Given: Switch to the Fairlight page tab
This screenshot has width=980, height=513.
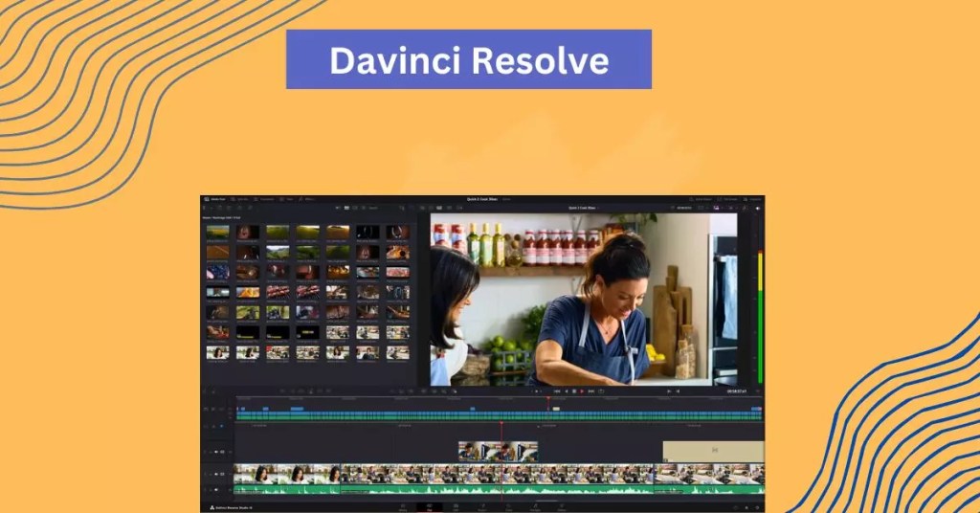Looking at the screenshot, I should (536, 506).
